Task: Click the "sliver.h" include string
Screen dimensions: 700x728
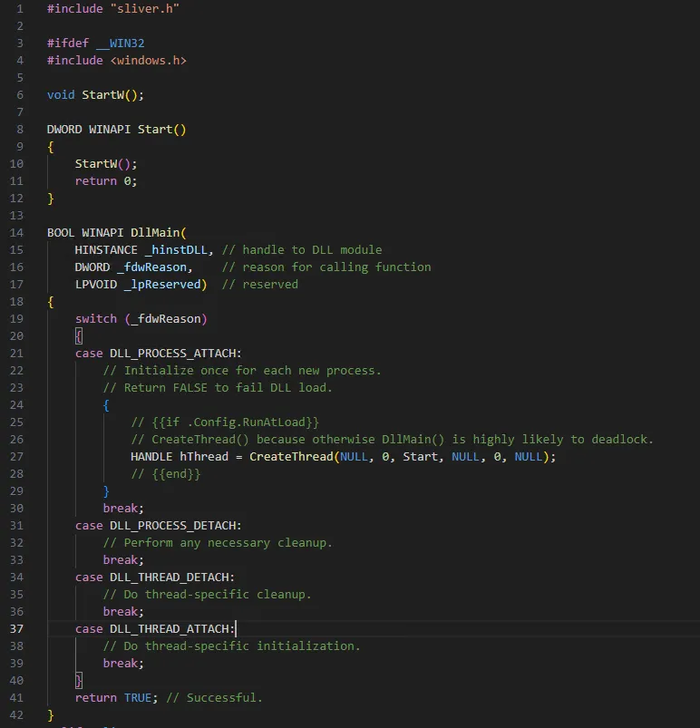Action: [145, 9]
